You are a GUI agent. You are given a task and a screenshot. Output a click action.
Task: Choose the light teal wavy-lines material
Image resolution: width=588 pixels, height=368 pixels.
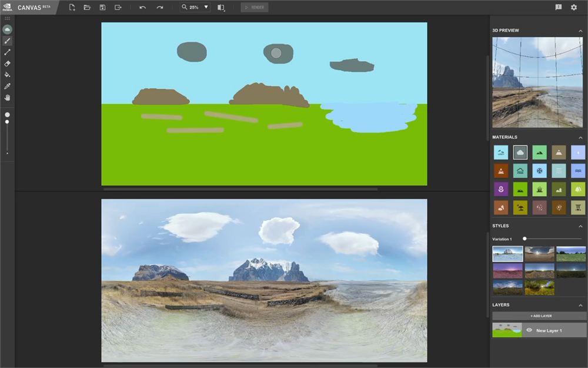click(559, 171)
